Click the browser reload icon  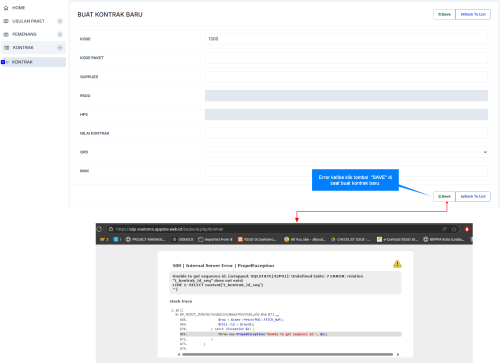click(99, 229)
